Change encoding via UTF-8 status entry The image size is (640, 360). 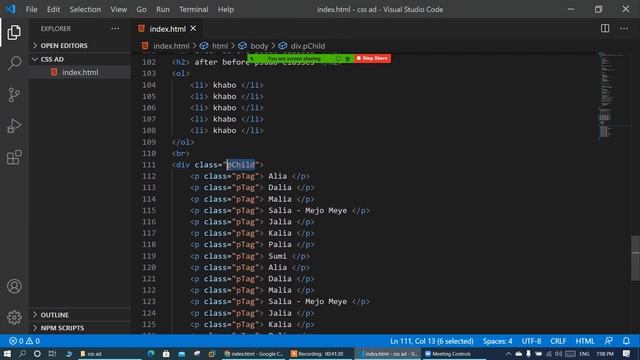coord(531,341)
